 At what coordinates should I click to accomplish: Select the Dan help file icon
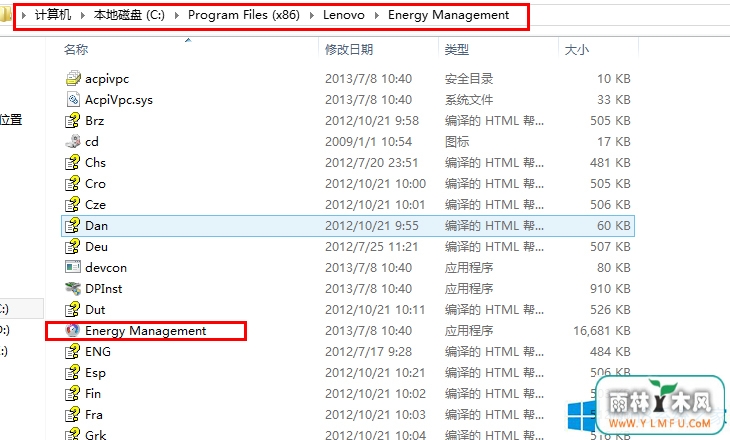(73, 225)
